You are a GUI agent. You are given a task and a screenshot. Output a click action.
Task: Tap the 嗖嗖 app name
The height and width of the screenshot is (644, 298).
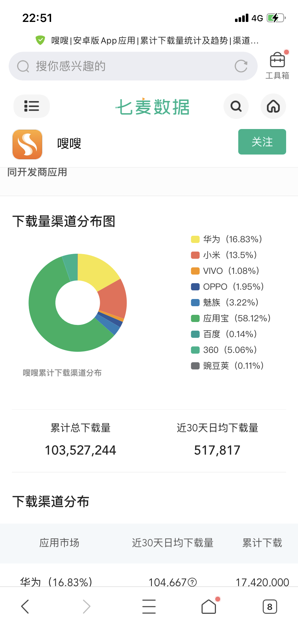[69, 144]
